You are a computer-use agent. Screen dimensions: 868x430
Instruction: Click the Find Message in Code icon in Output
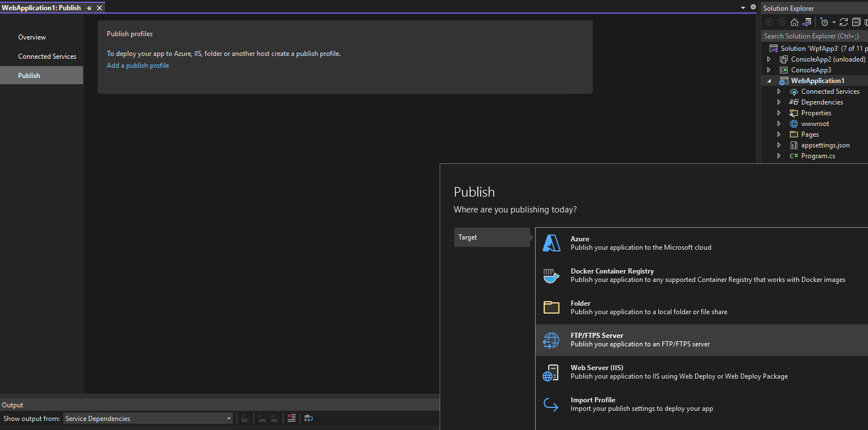pyautogui.click(x=245, y=418)
